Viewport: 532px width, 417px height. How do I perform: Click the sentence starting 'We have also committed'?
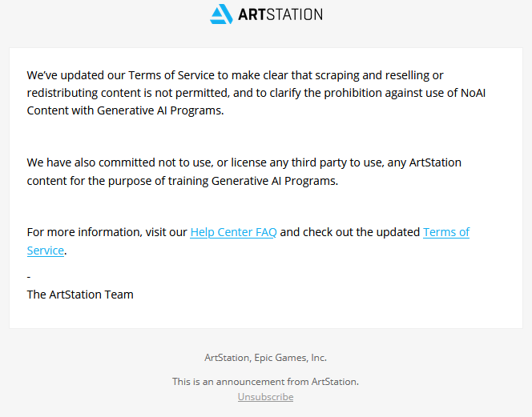pyautogui.click(x=244, y=171)
